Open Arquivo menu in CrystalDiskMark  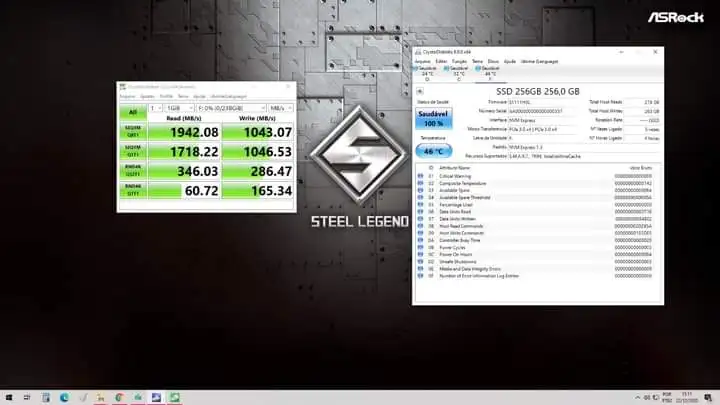coord(127,96)
